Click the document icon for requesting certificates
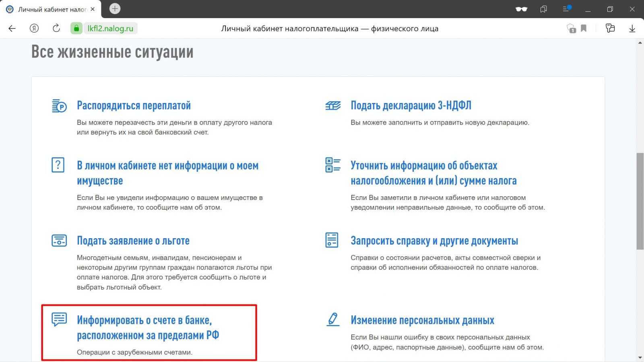The image size is (644, 362). tap(332, 241)
